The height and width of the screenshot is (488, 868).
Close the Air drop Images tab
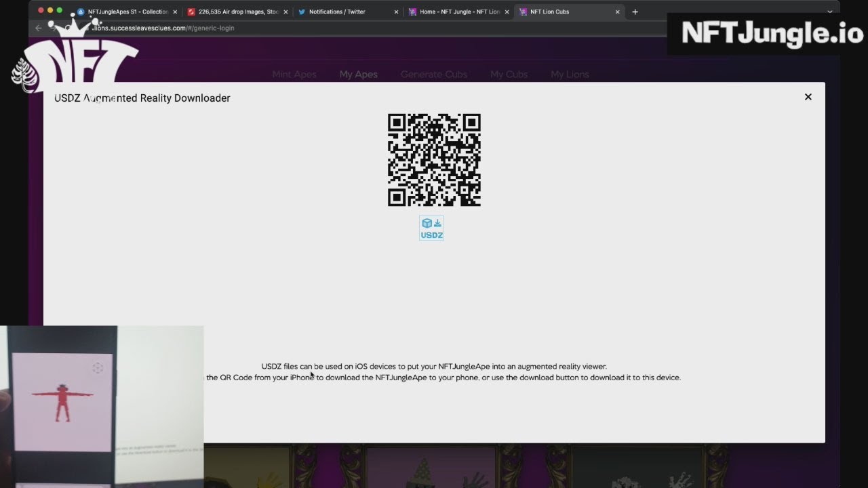285,12
